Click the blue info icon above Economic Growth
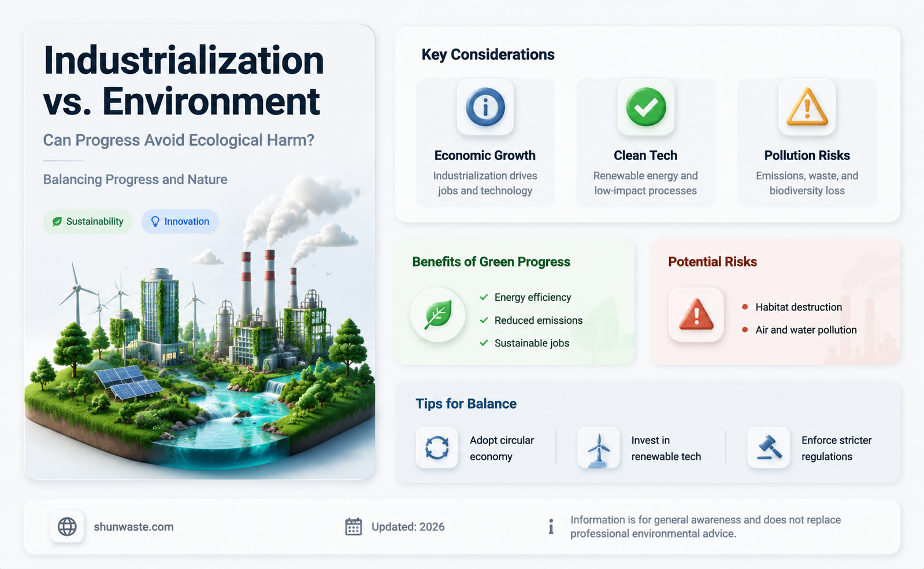The image size is (924, 569). [485, 107]
